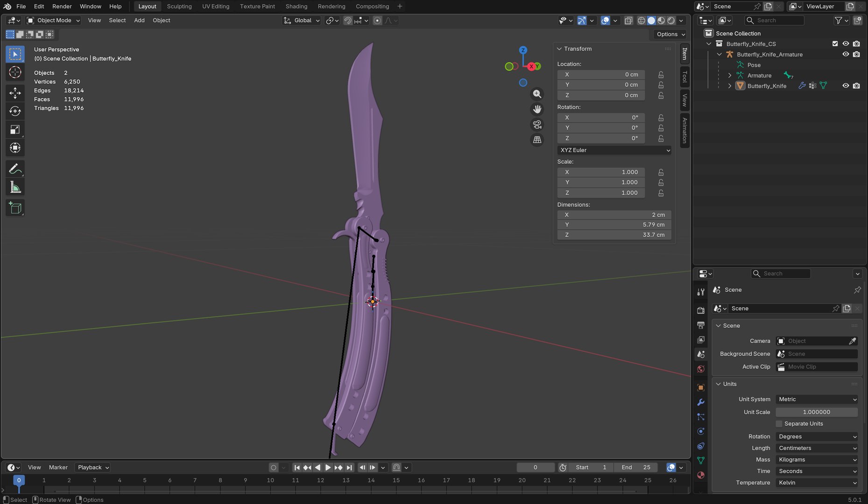The height and width of the screenshot is (504, 868).
Task: Activate the Rotate tool
Action: coord(15,111)
